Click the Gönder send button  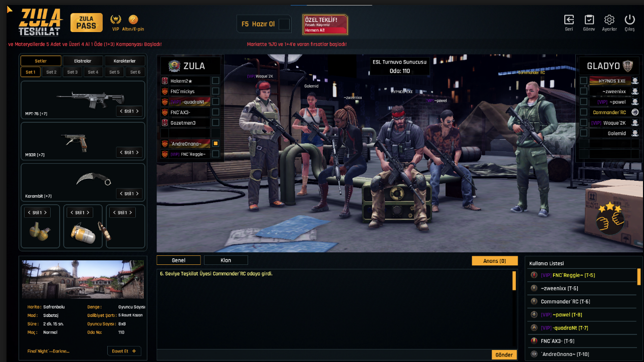click(504, 355)
